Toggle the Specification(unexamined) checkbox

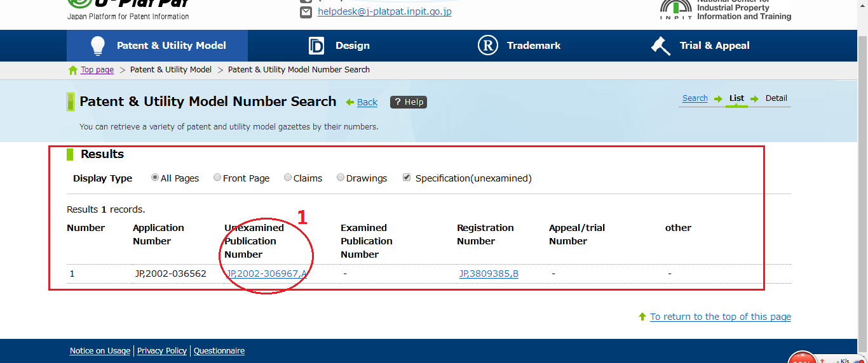tap(407, 178)
